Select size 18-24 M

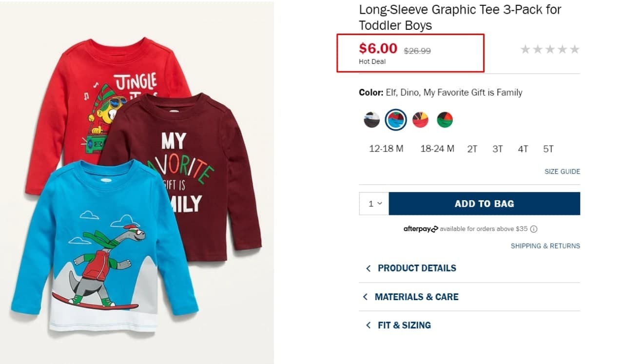pos(437,149)
